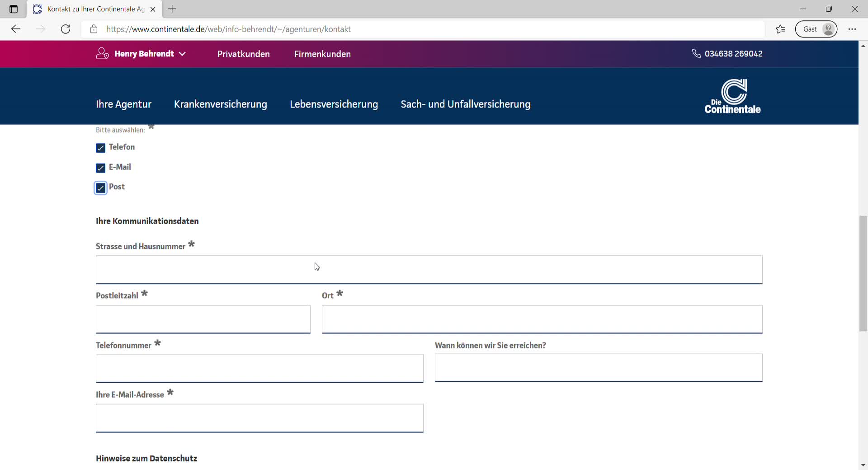868x470 pixels.
Task: Uncheck the Telefon checkbox
Action: (x=100, y=148)
